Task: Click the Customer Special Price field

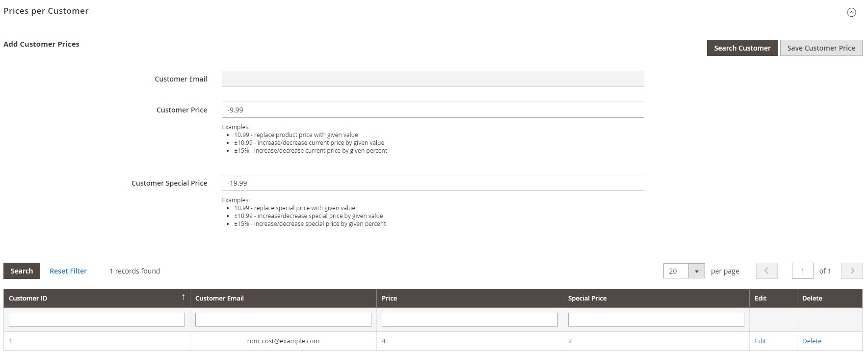Action: click(x=433, y=183)
